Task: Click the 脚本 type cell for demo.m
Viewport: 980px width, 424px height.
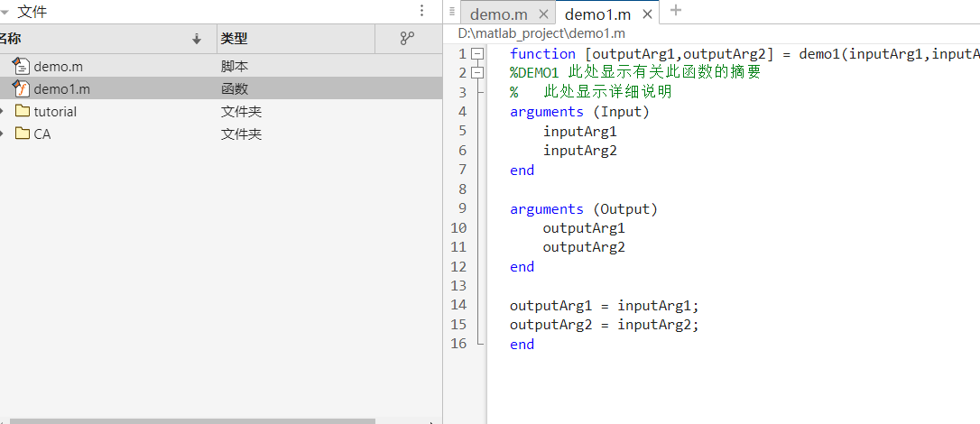Action: 235,66
